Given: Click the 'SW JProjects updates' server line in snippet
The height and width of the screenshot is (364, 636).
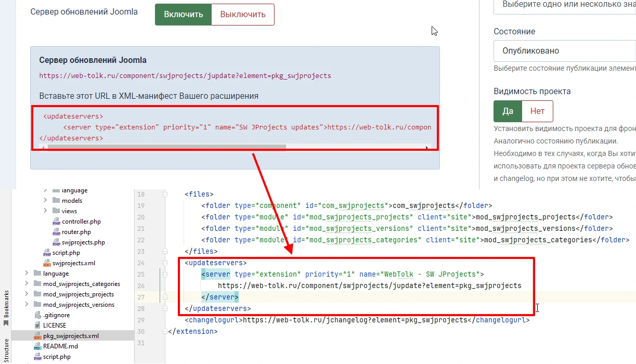Looking at the screenshot, I should [247, 127].
